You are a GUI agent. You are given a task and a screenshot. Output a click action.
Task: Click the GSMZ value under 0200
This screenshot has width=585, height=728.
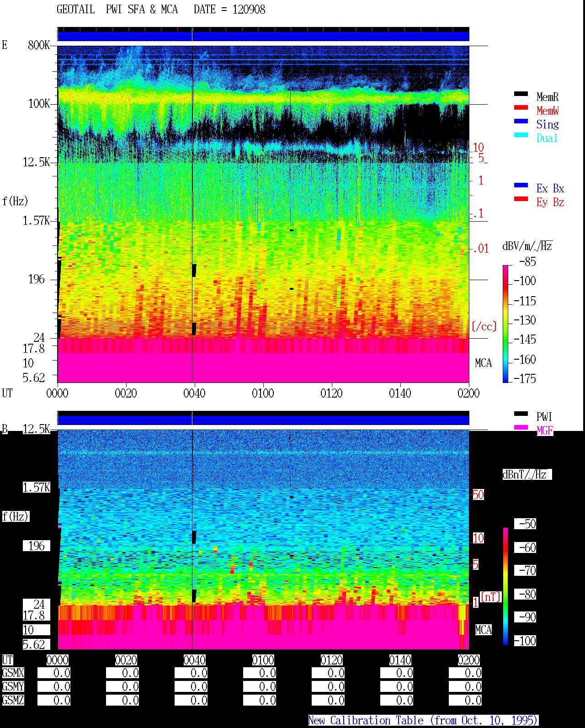pyautogui.click(x=465, y=701)
